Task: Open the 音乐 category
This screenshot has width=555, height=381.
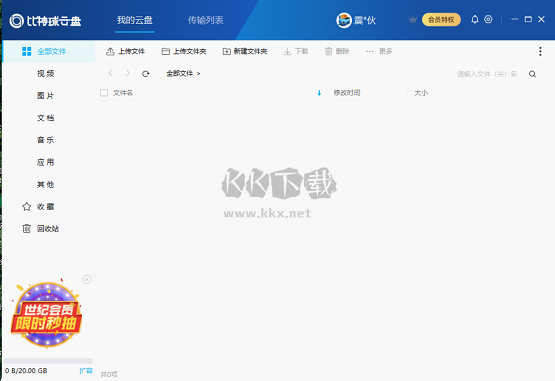Action: [46, 140]
